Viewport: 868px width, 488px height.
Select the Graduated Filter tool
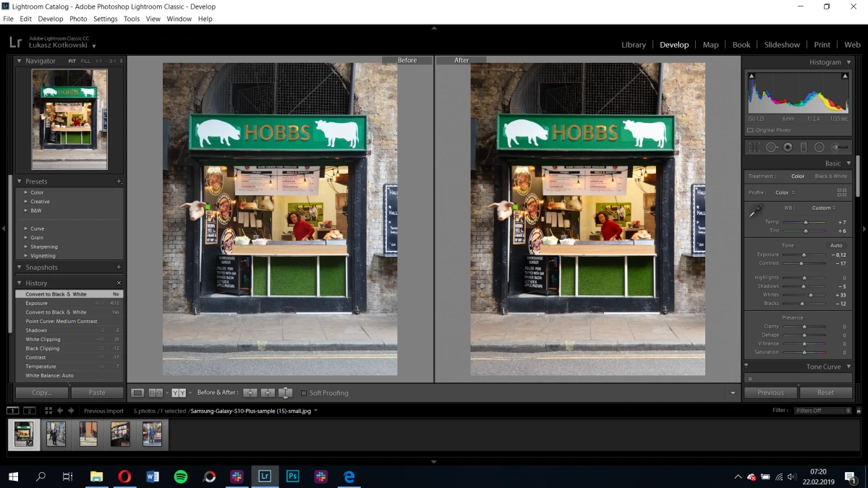[x=803, y=147]
